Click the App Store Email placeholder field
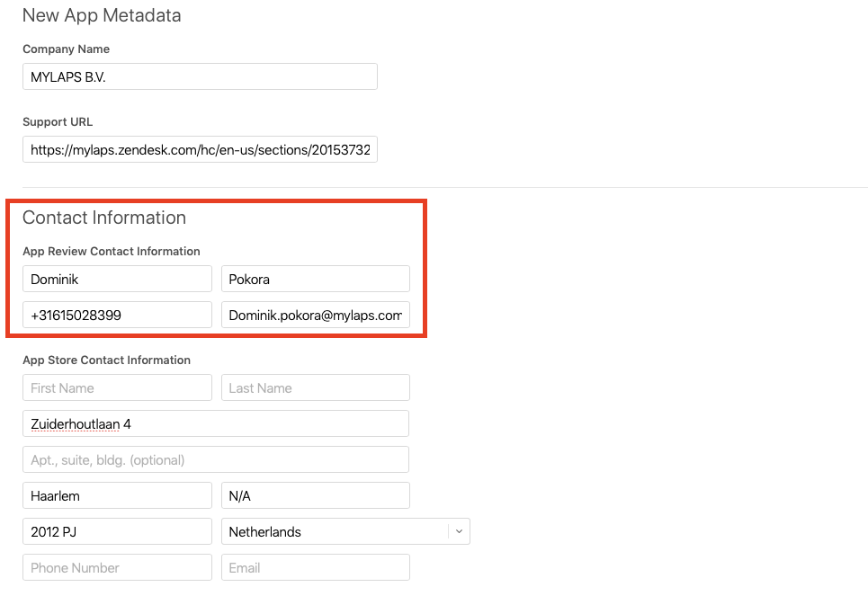This screenshot has height=596, width=868. coord(316,568)
